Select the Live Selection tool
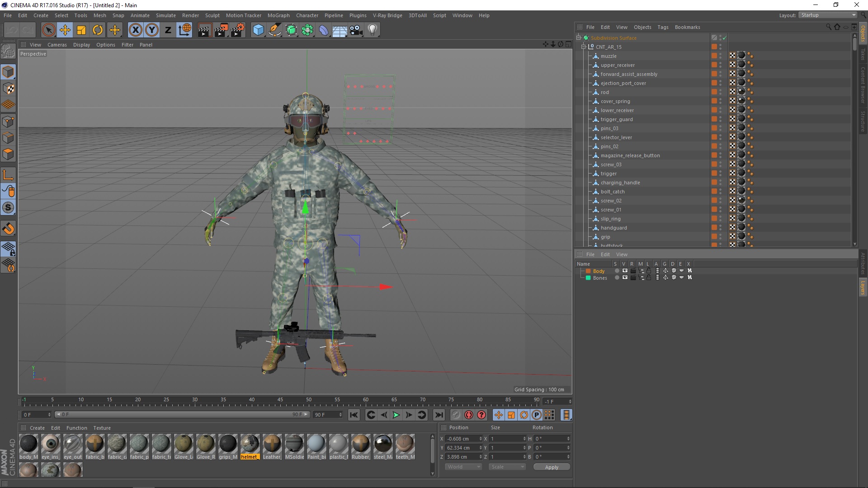The width and height of the screenshot is (868, 488). [48, 30]
